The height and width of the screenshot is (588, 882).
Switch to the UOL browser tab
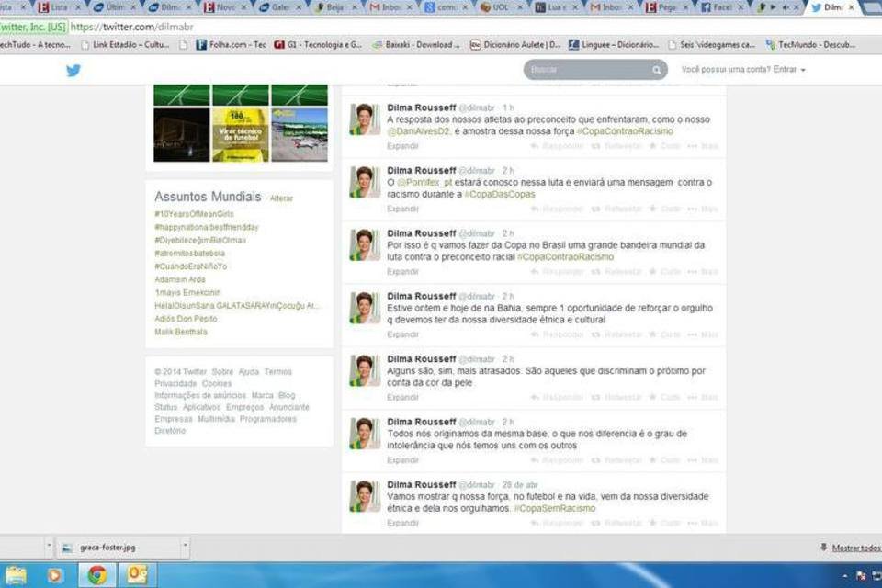[x=502, y=7]
